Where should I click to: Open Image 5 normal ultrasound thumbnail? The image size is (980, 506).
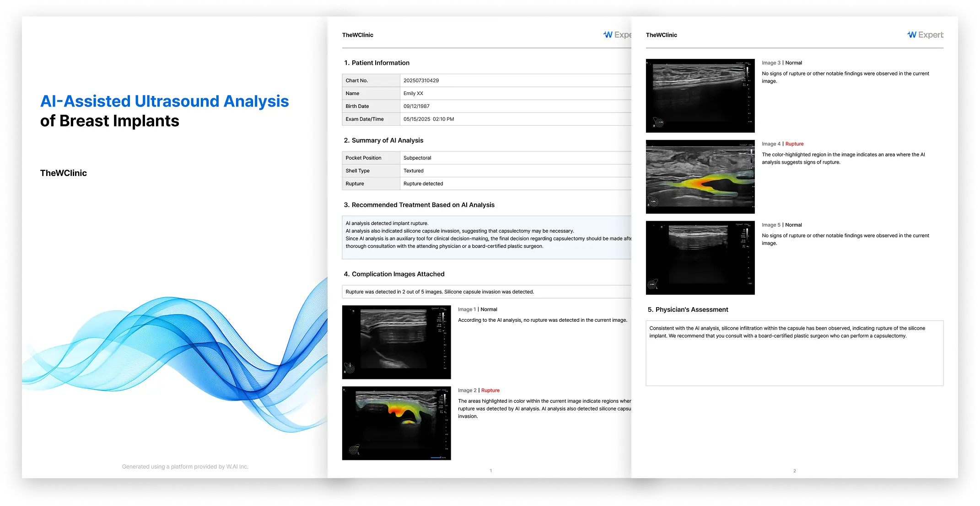(x=700, y=257)
